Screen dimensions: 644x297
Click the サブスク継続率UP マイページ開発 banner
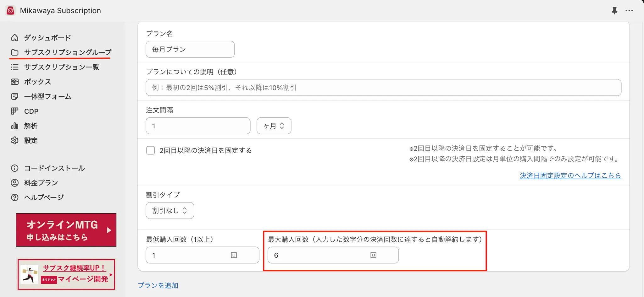(66, 274)
